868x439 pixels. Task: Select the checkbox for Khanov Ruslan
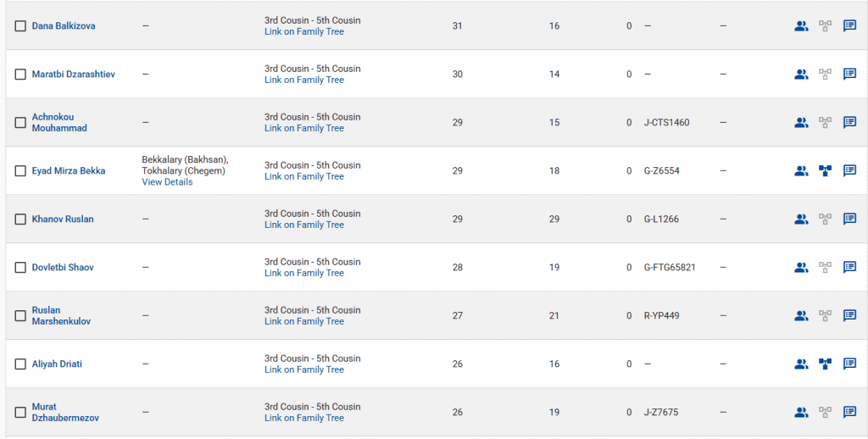(x=20, y=219)
